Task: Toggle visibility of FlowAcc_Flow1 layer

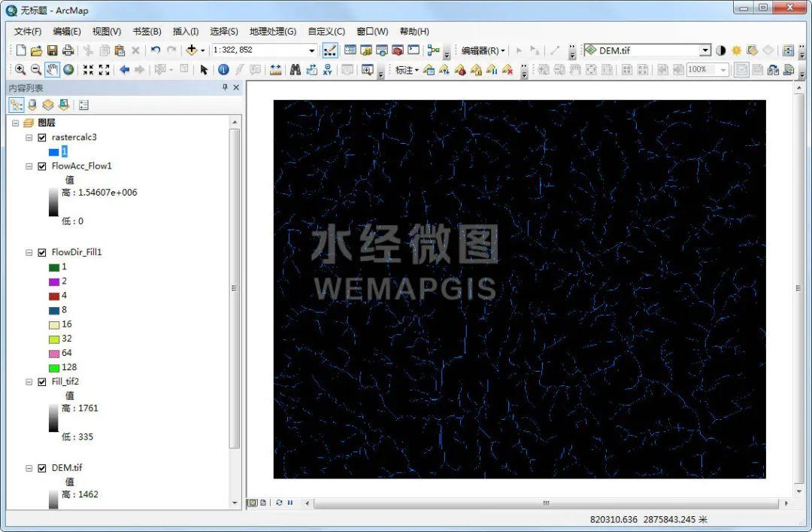Action: [42, 166]
